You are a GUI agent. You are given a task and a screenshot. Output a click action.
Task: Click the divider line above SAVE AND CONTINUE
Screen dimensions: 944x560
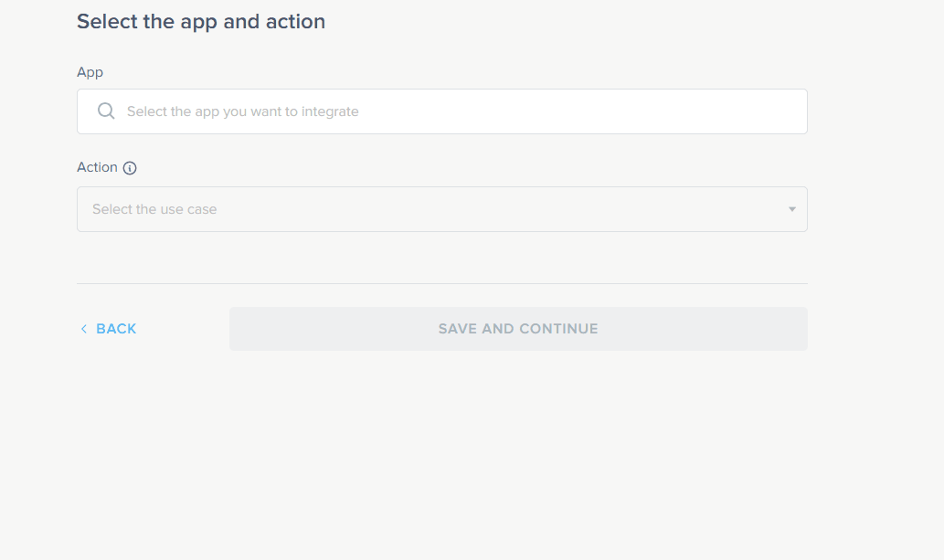click(442, 283)
